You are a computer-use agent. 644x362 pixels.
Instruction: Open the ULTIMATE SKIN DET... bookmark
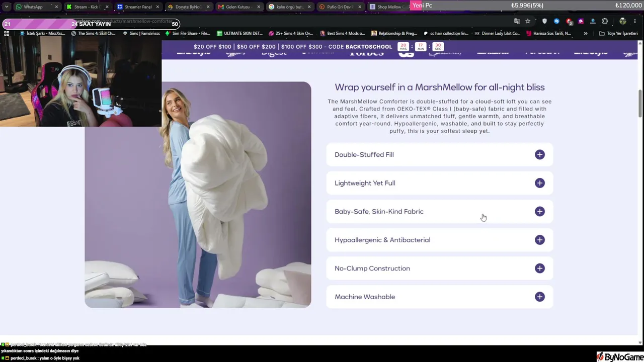tap(240, 34)
